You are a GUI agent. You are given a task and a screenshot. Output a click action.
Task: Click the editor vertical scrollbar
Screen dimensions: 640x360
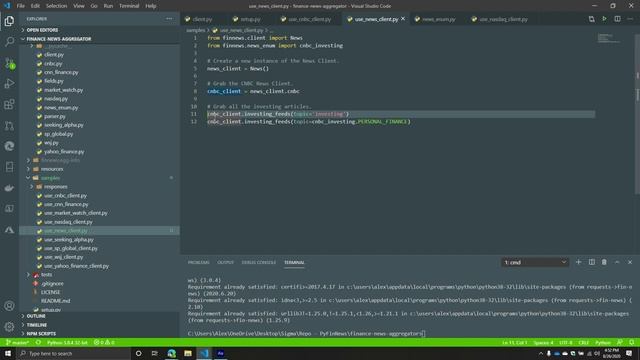click(x=637, y=114)
